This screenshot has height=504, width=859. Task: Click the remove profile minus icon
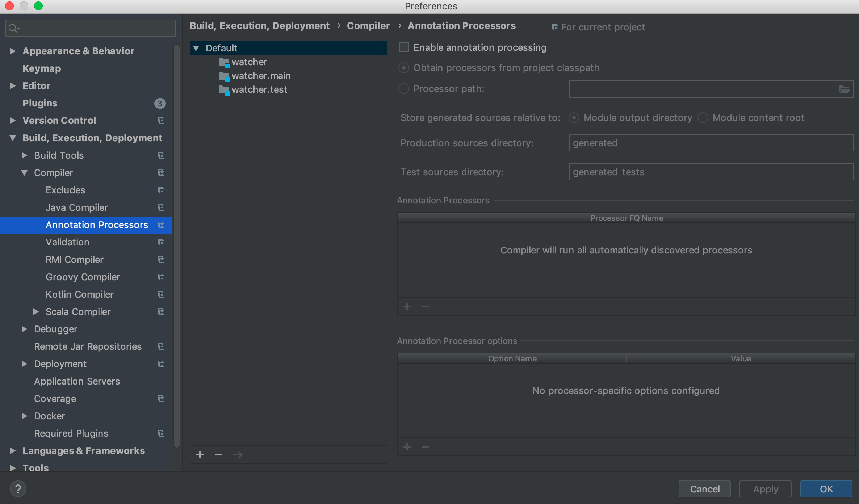(x=219, y=455)
